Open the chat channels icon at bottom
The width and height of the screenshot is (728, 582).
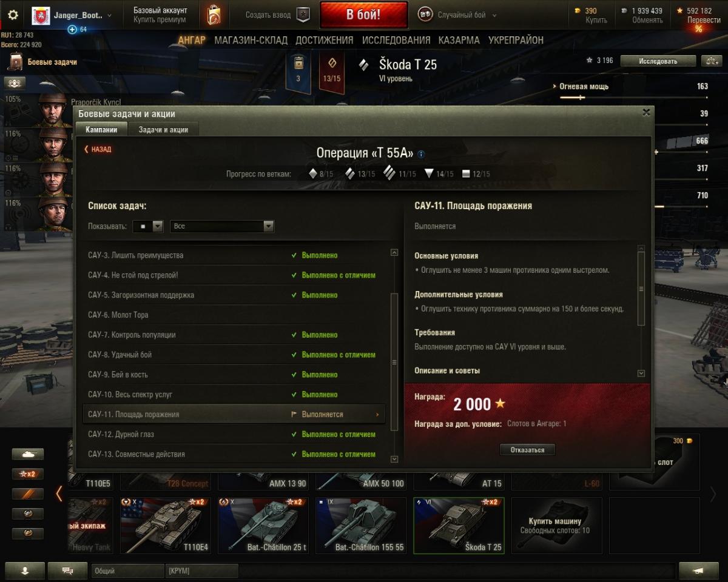pos(67,570)
